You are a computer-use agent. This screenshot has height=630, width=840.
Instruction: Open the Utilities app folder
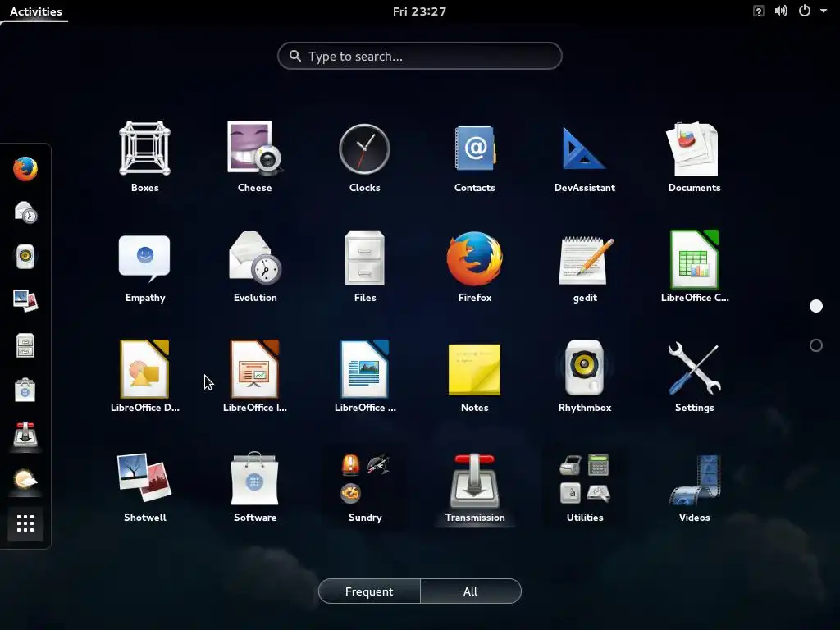(584, 486)
